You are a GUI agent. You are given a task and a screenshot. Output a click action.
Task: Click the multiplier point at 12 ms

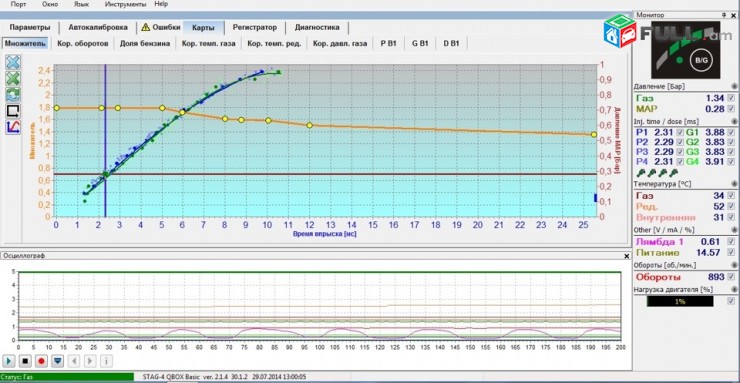pyautogui.click(x=310, y=125)
